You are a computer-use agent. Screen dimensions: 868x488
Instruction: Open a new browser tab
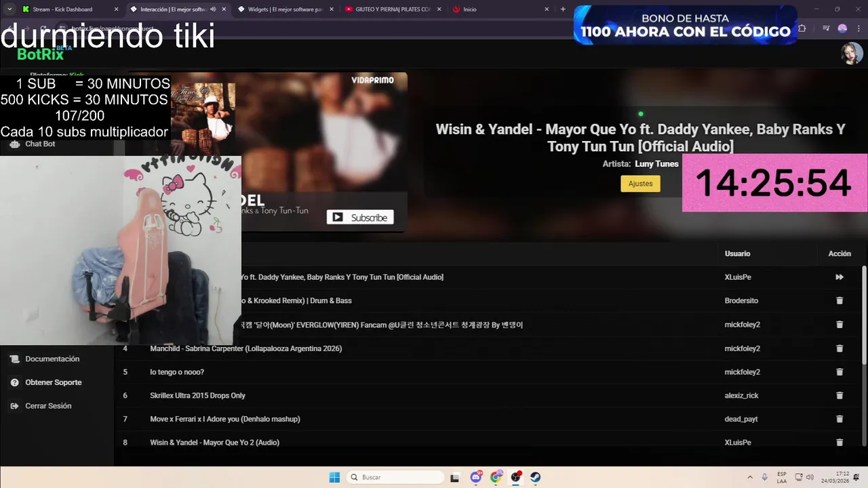(563, 9)
